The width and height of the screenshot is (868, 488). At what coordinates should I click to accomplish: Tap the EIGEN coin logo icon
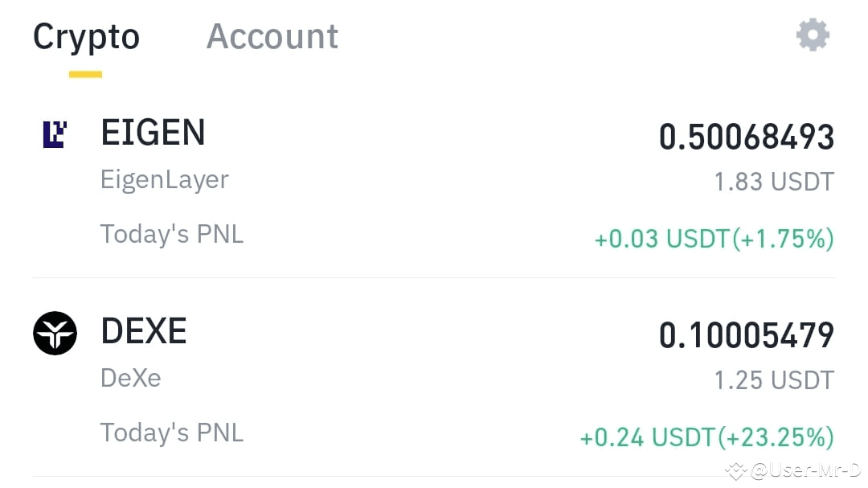(x=55, y=134)
